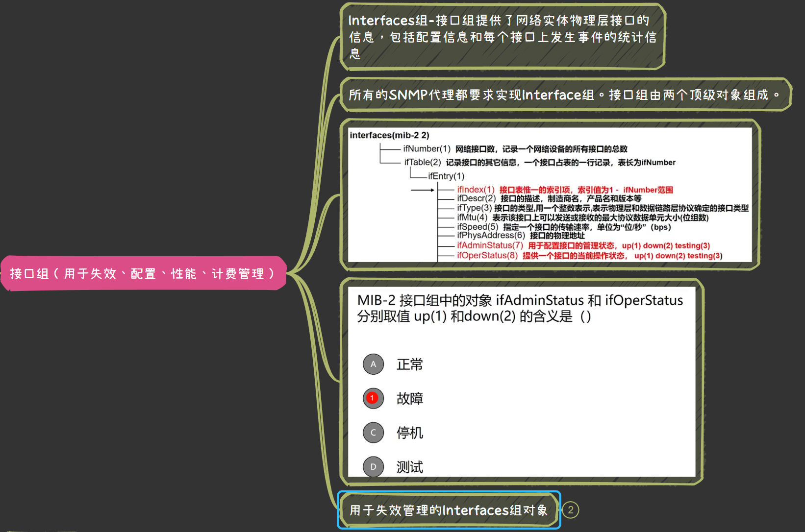Select the pink root node 接口组

point(144,273)
